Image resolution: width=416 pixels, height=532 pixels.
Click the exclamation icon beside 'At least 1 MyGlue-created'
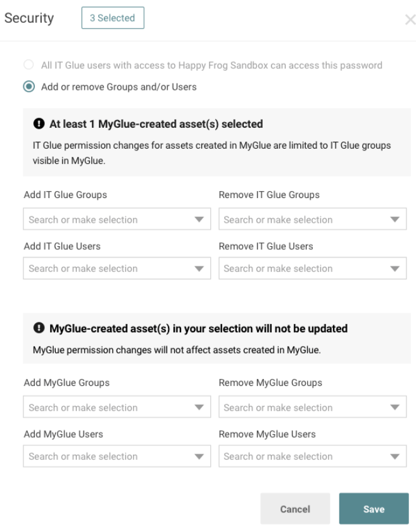39,123
